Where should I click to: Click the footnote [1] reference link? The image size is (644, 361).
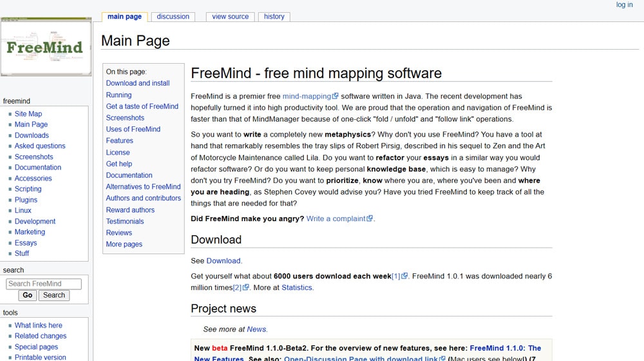pos(396,276)
